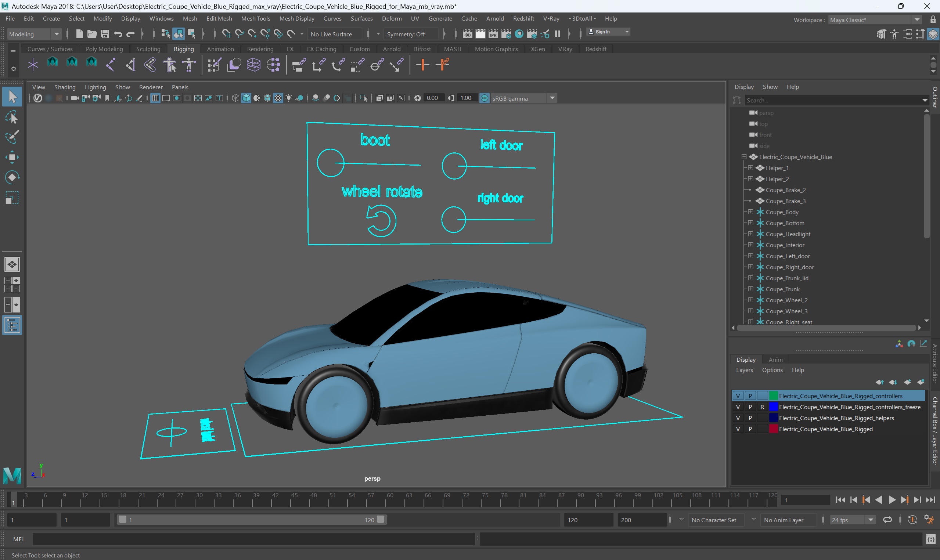Open the Modeling menu set dropdown

(34, 34)
